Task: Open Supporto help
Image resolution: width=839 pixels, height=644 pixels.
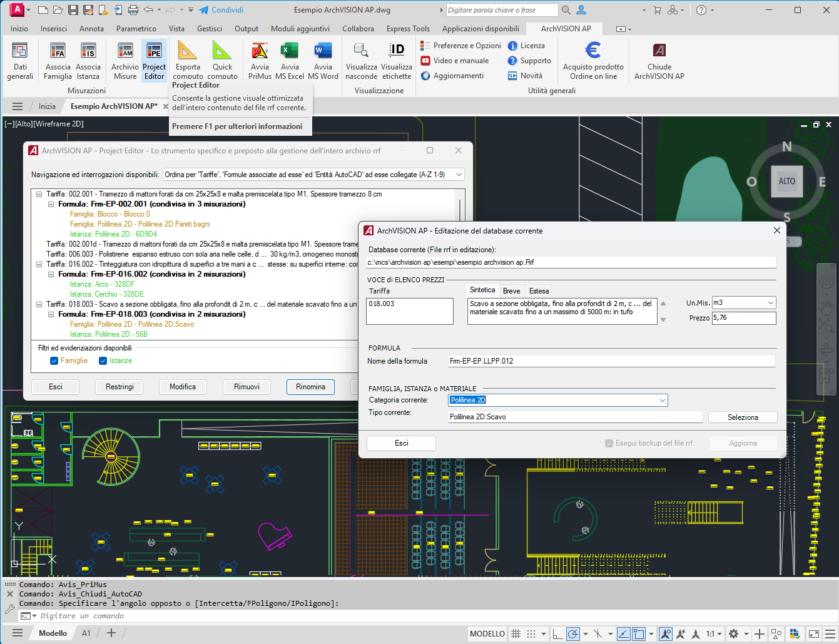Action: click(529, 61)
